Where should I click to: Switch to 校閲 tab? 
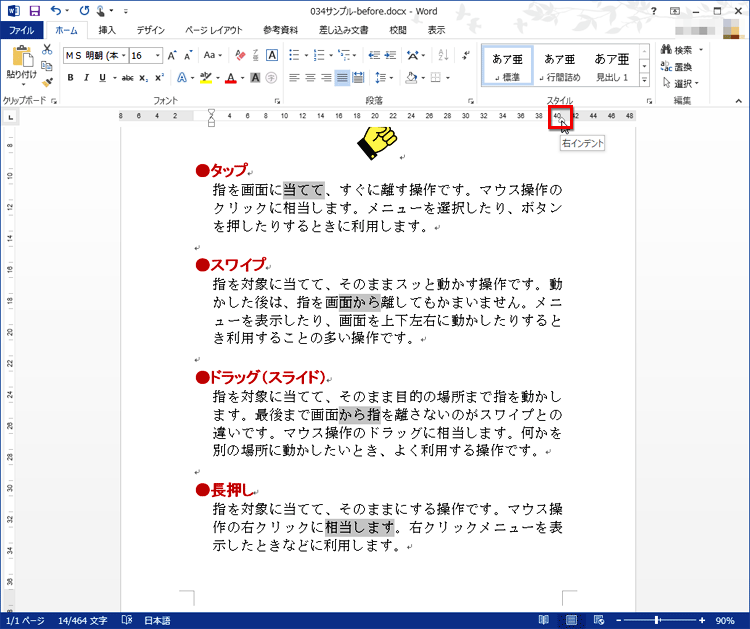point(398,30)
